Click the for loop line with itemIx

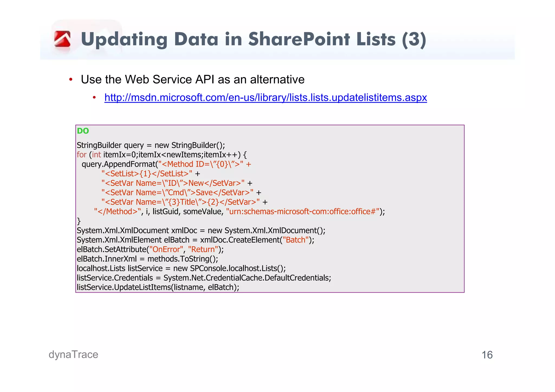tap(162, 155)
